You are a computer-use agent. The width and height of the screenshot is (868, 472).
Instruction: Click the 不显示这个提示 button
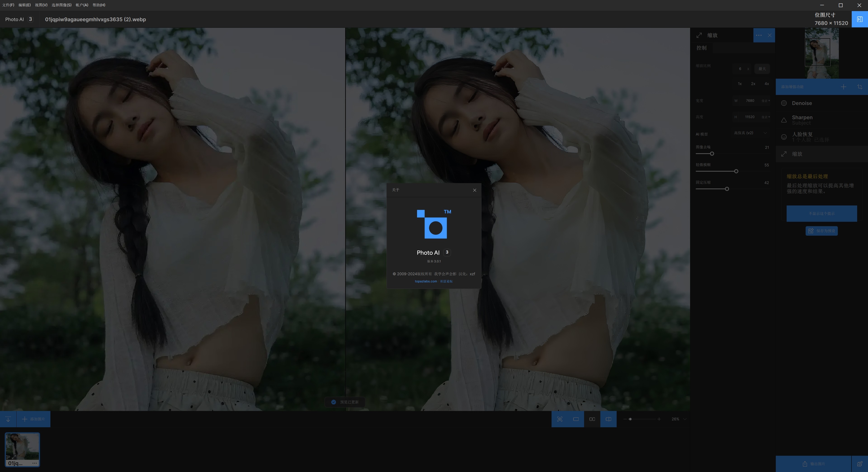pyautogui.click(x=821, y=214)
